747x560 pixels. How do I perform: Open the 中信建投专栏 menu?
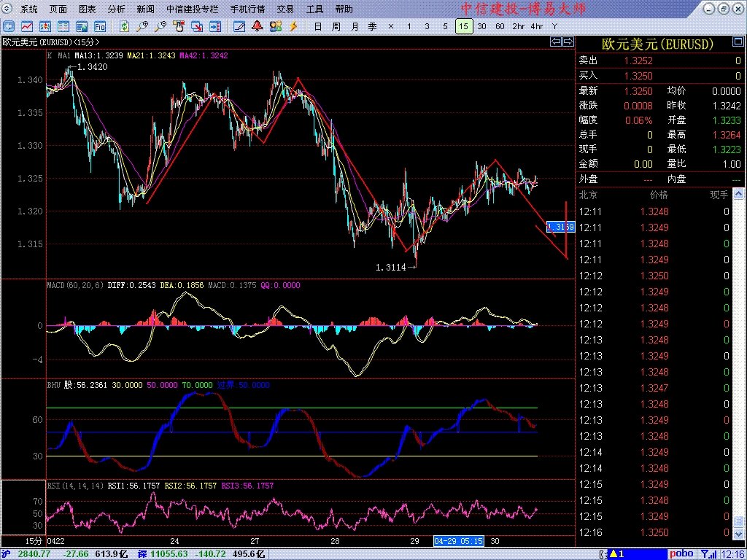[192, 9]
